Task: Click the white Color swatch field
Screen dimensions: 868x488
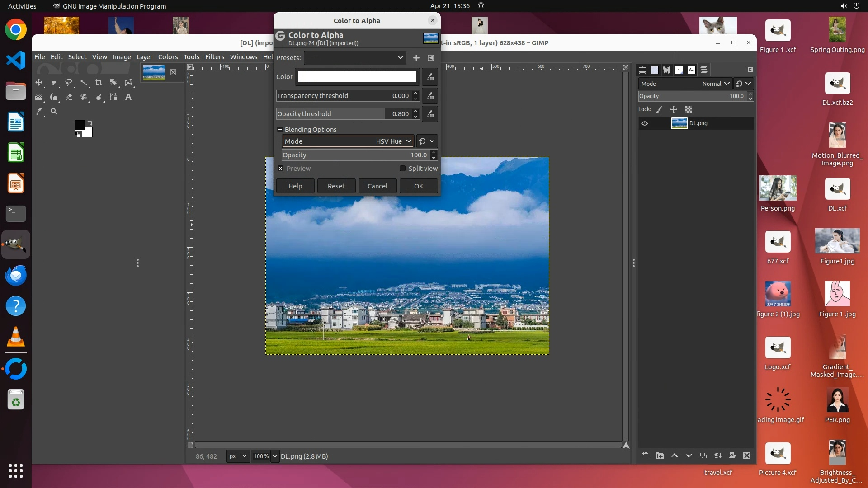Action: click(357, 77)
